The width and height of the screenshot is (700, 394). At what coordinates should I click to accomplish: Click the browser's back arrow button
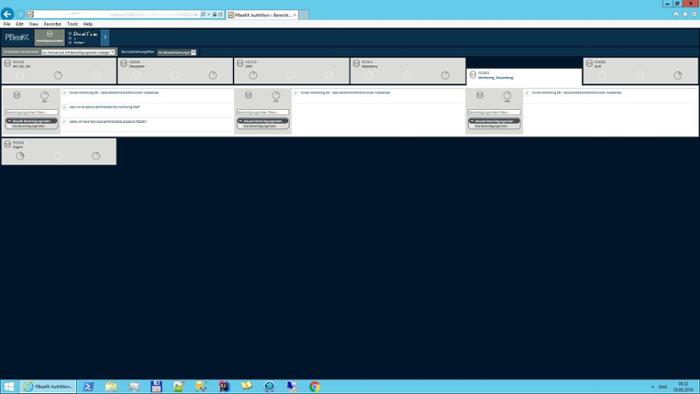pos(7,14)
